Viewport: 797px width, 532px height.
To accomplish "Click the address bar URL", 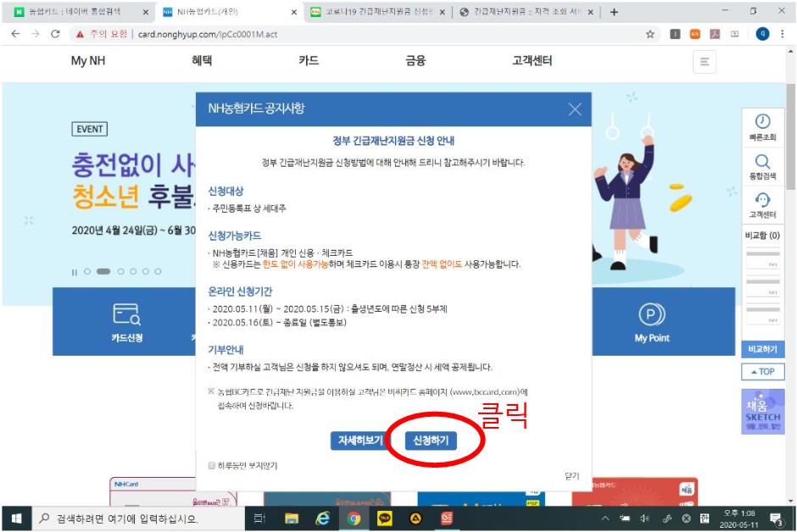I will click(208, 35).
